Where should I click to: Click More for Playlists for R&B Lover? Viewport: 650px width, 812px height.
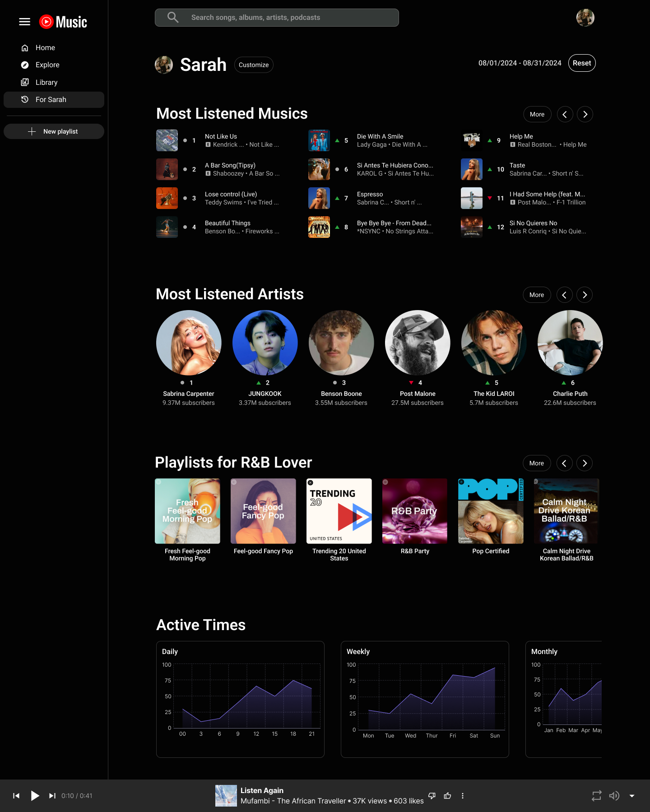click(537, 463)
